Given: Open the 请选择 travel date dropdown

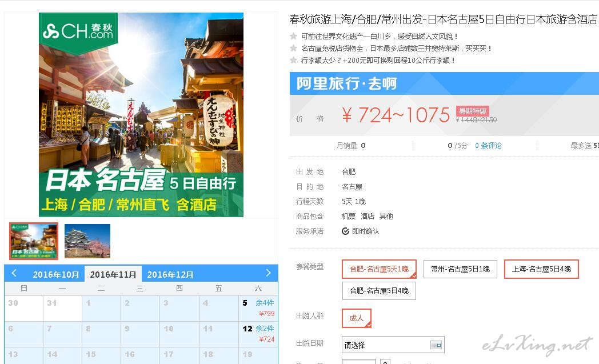Looking at the screenshot, I should coord(393,345).
